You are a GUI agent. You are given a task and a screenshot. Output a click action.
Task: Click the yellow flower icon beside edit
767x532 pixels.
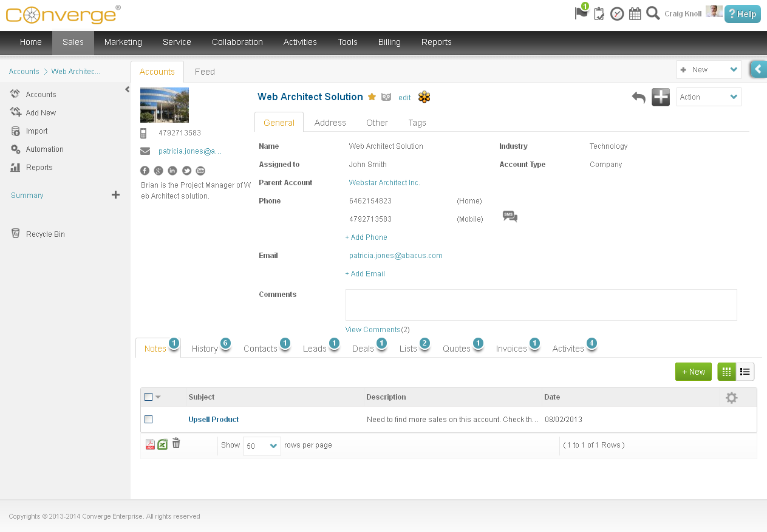click(424, 97)
